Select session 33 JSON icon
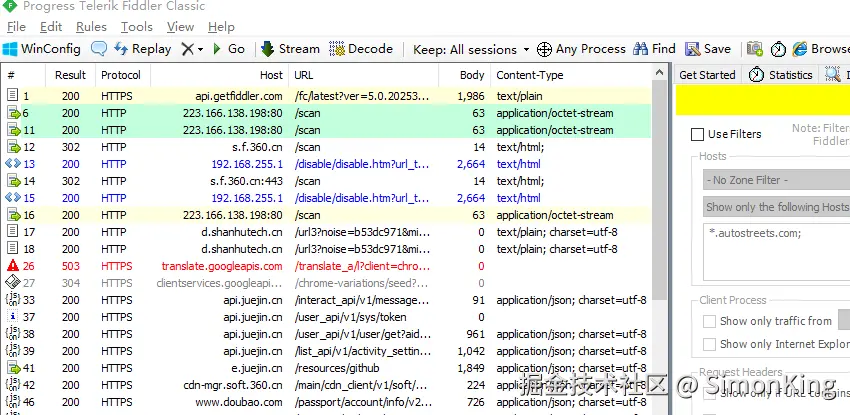This screenshot has width=850, height=415. [x=12, y=300]
